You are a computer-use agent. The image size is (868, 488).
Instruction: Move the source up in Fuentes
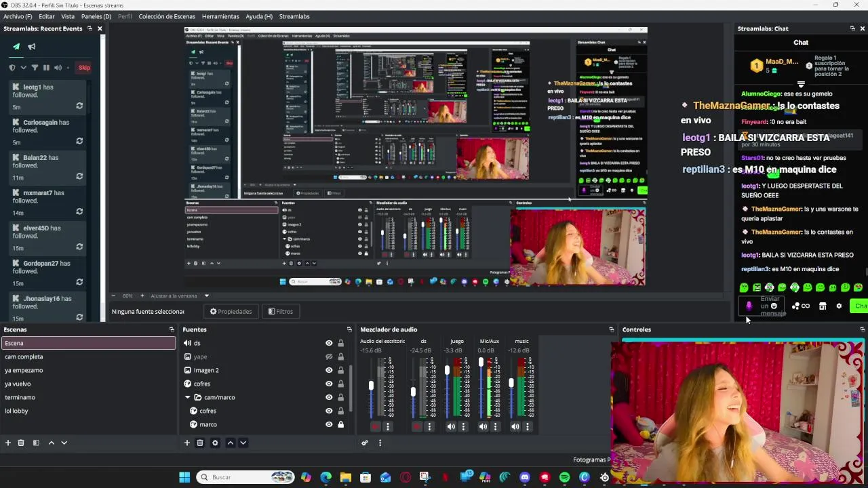click(x=230, y=443)
